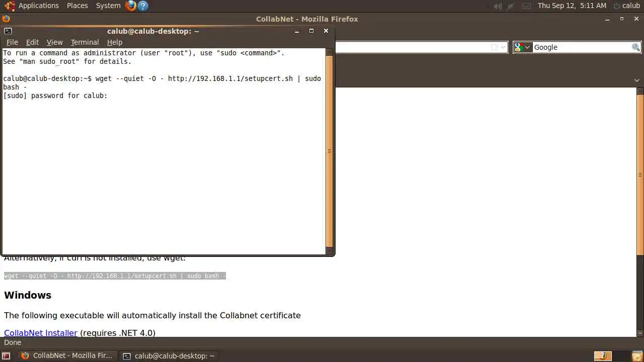
Task: Click the Show Desktop icon
Action: tap(7, 356)
